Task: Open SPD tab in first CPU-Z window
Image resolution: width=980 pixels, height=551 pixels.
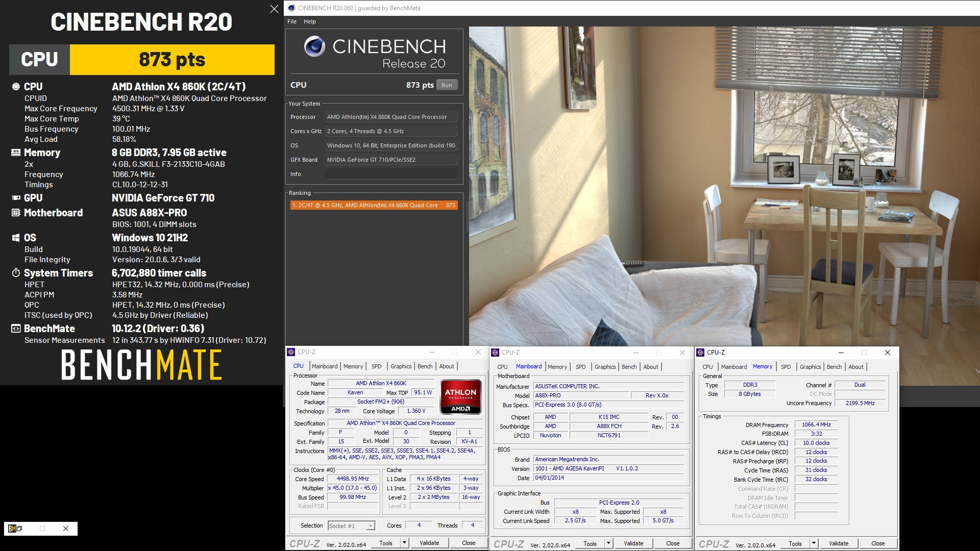Action: 377,366
